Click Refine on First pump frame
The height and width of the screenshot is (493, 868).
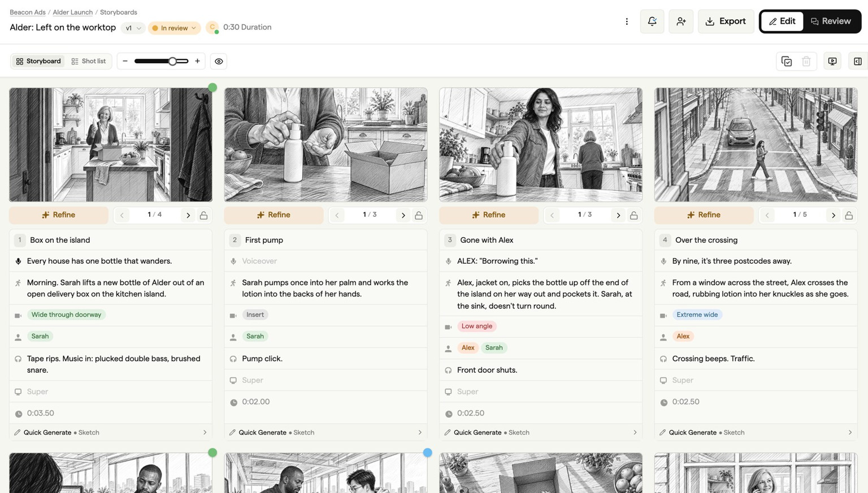click(x=274, y=215)
